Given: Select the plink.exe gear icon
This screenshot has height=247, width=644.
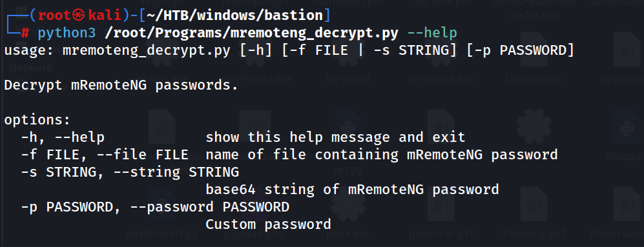Looking at the screenshot, I should tap(348, 204).
